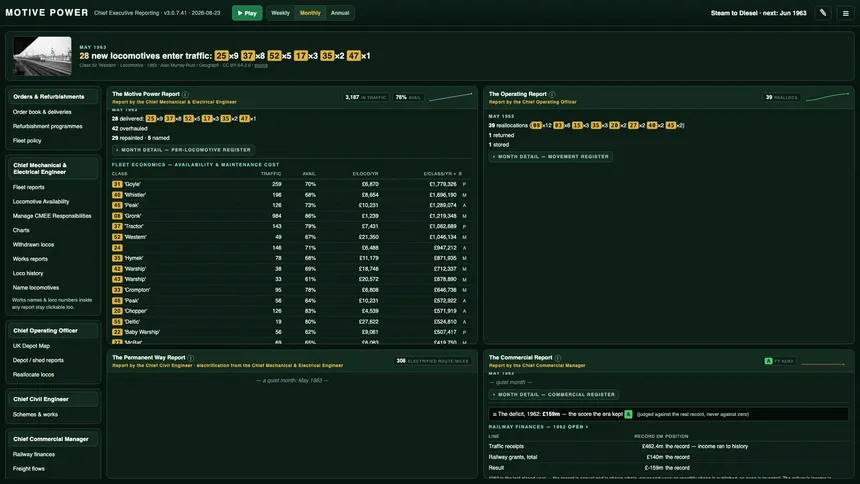Image resolution: width=860 pixels, height=484 pixels.
Task: Click class 35 badge in the headline banner
Action: (x=327, y=55)
